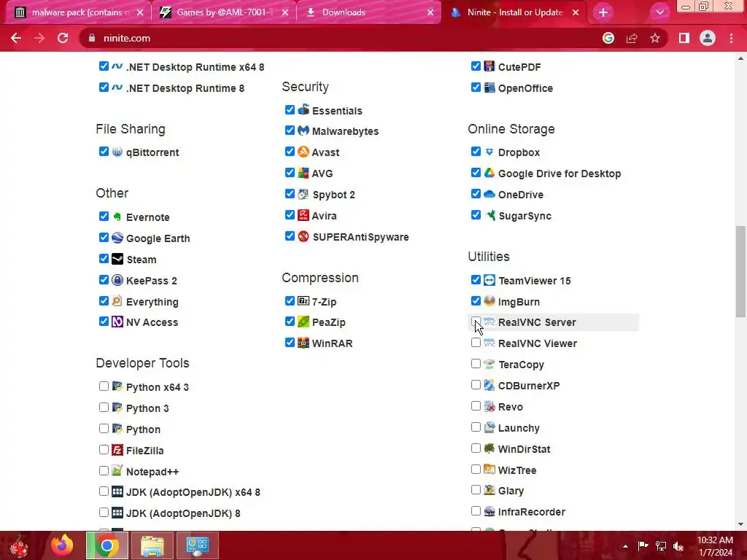Screen dimensions: 747x560
Task: Tick the WinDirStat checkbox
Action: click(476, 448)
